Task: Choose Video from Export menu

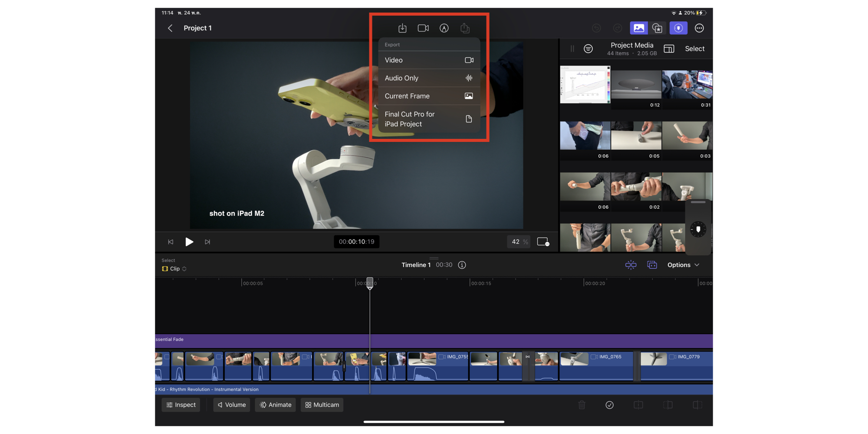Action: (429, 60)
